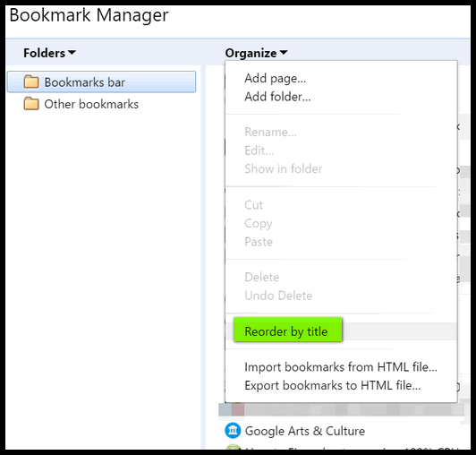This screenshot has height=455, width=476.
Task: Click the Google Arts & Culture favicon
Action: [x=233, y=431]
